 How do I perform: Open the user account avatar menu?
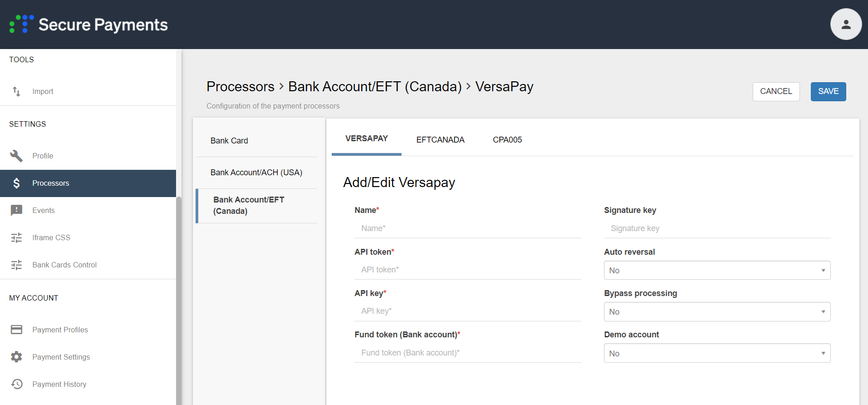coord(846,24)
